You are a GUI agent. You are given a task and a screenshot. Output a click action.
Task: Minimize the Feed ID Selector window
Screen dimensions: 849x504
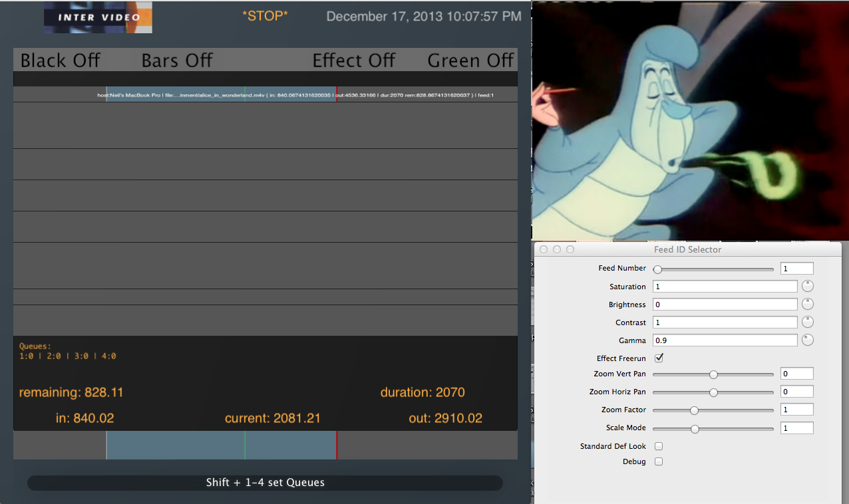[557, 249]
